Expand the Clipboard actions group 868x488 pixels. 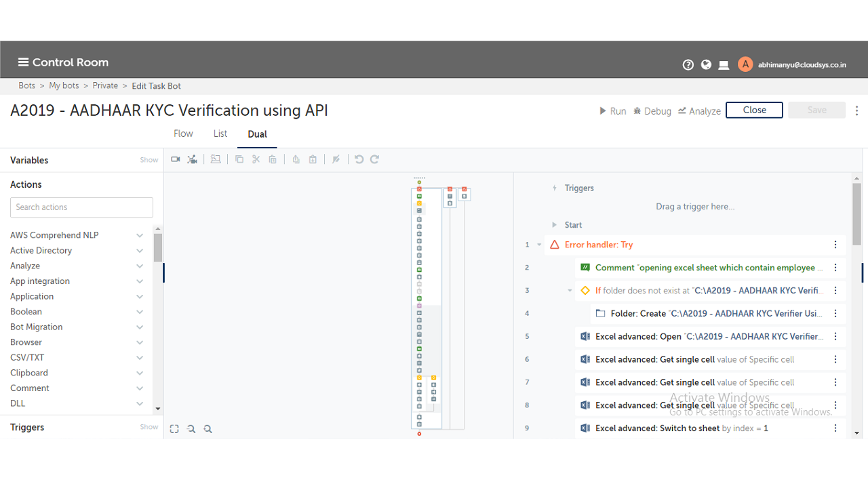tap(140, 373)
